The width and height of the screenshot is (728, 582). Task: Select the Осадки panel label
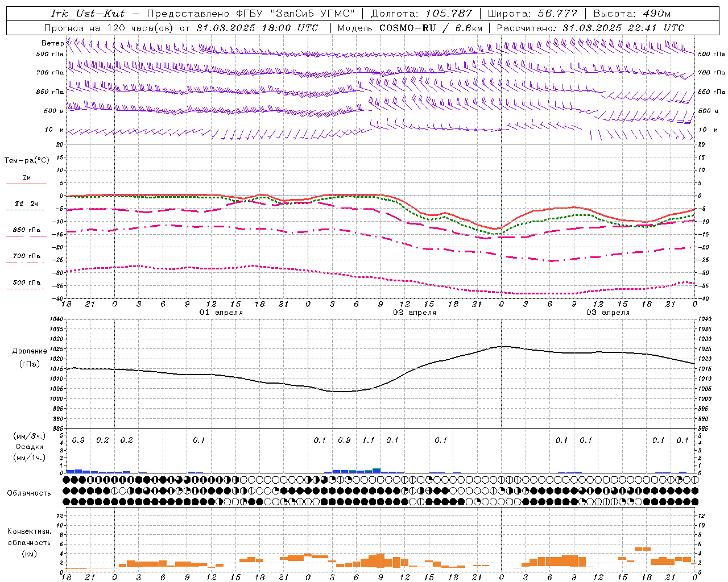coord(29,447)
